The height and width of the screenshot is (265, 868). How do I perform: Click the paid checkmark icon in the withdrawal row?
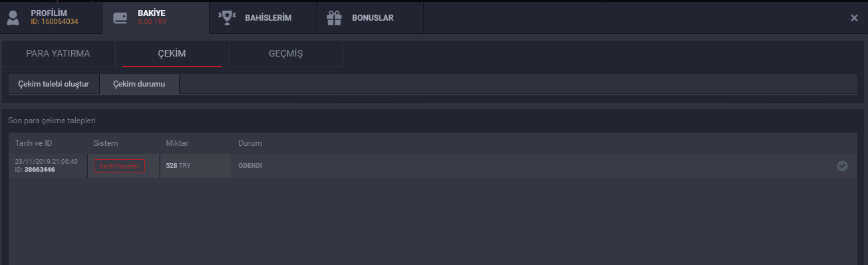(842, 166)
